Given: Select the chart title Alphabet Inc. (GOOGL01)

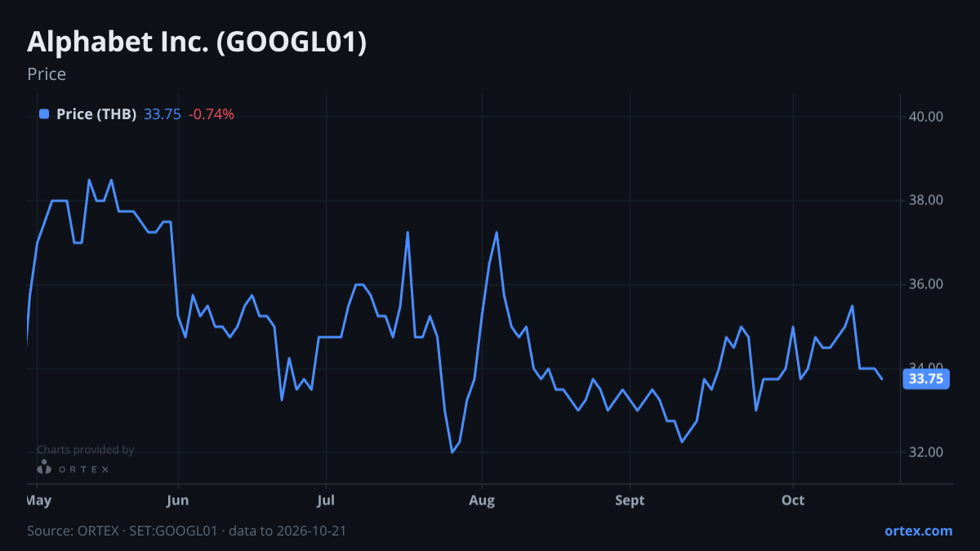Looking at the screenshot, I should click(197, 42).
